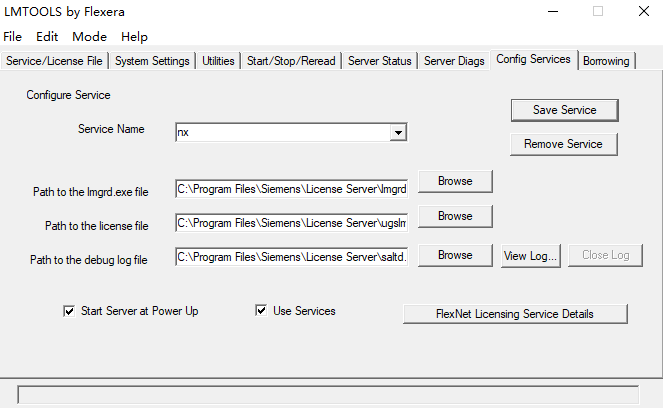This screenshot has width=663, height=408.
Task: Toggle the Use Services checkbox
Action: click(262, 311)
